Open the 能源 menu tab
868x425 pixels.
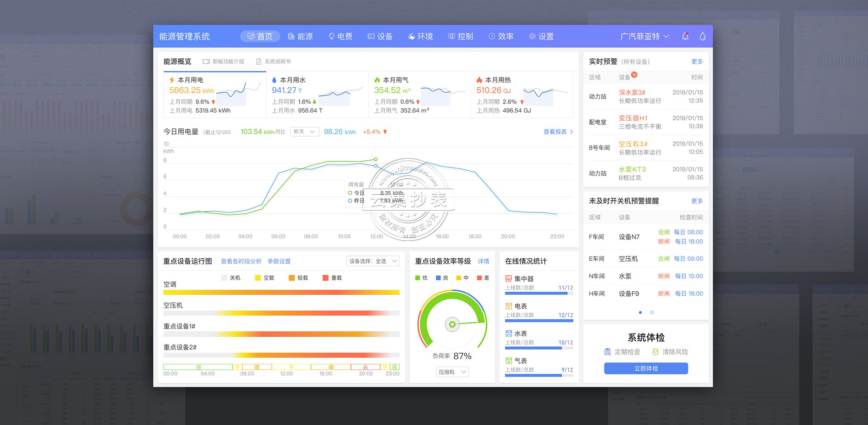[x=301, y=36]
